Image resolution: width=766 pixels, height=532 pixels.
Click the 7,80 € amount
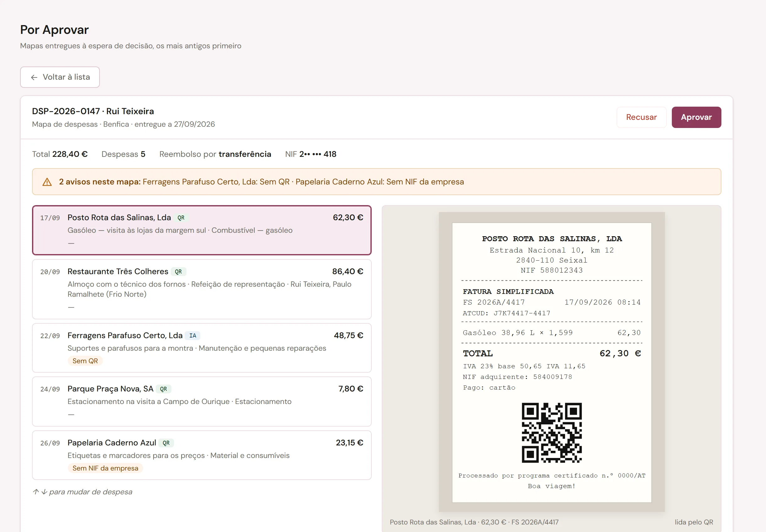point(351,389)
